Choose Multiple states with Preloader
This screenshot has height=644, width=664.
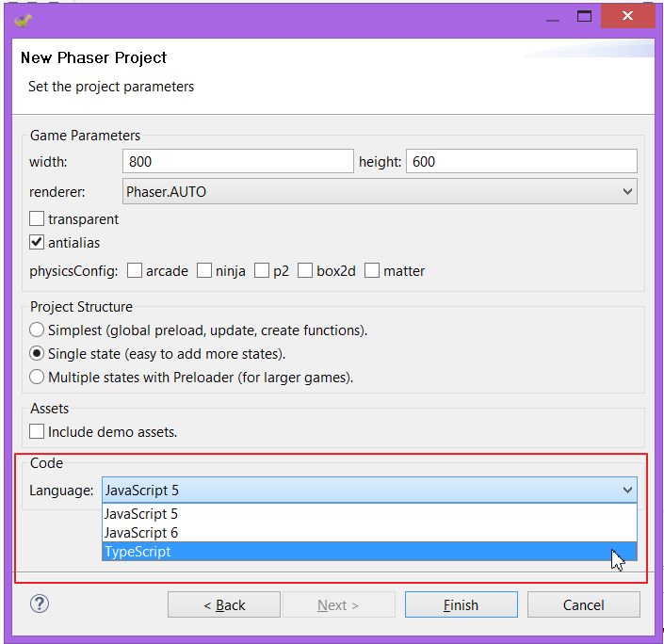coord(37,377)
